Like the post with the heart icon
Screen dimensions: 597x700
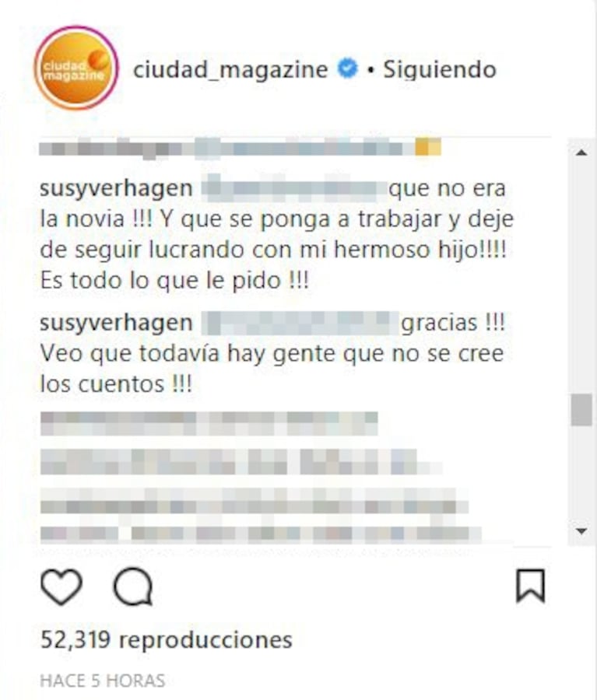point(61,586)
